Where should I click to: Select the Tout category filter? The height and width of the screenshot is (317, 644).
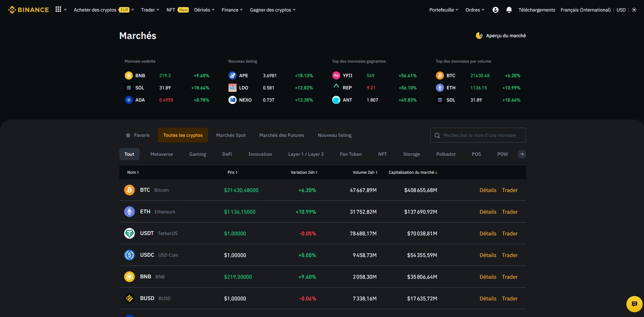pos(129,154)
